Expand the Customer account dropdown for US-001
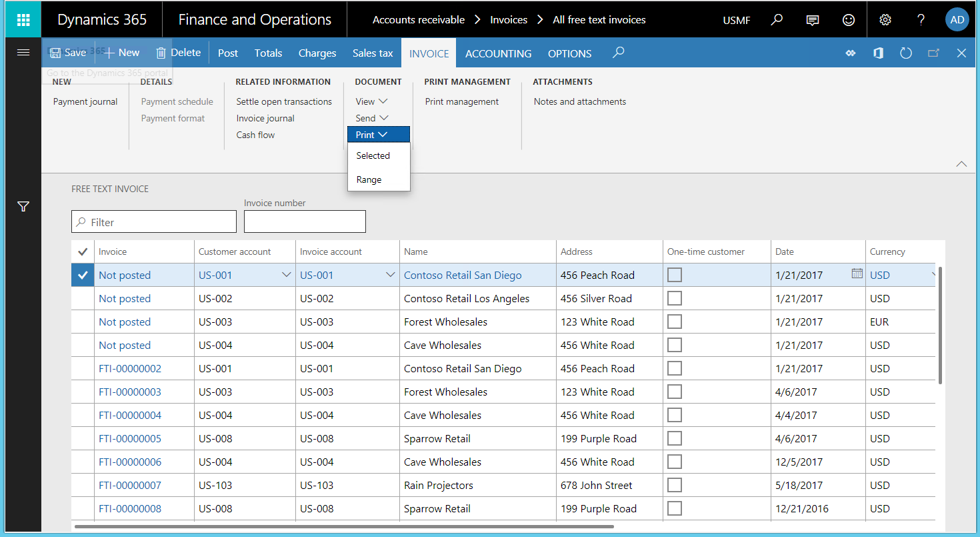This screenshot has height=537, width=980. 287,274
